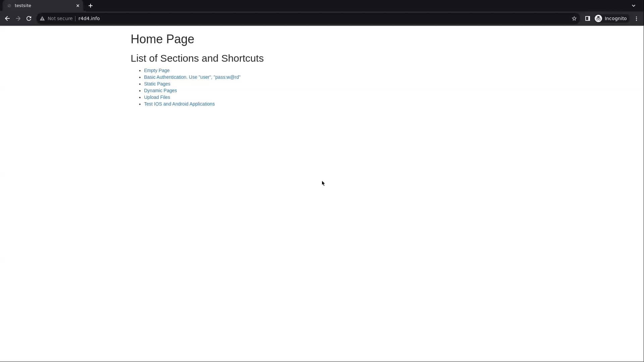644x362 pixels.
Task: Open a new tab with the plus icon
Action: coord(91,6)
